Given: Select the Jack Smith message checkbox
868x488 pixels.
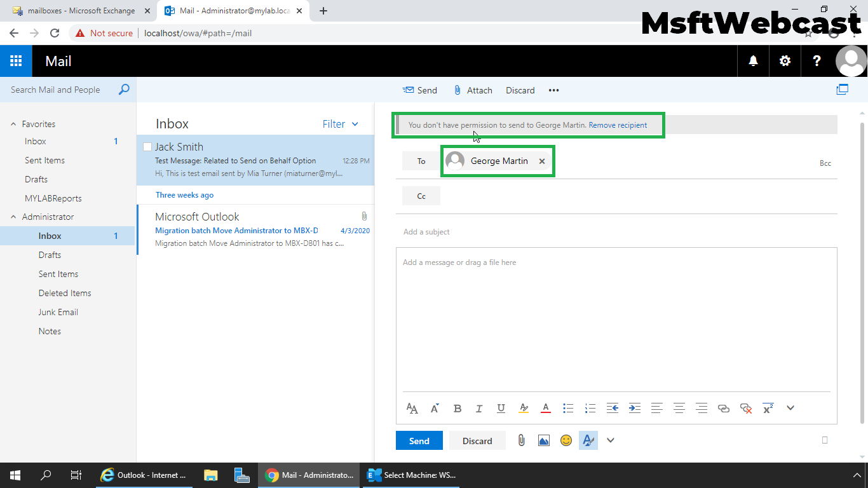Looking at the screenshot, I should (147, 147).
